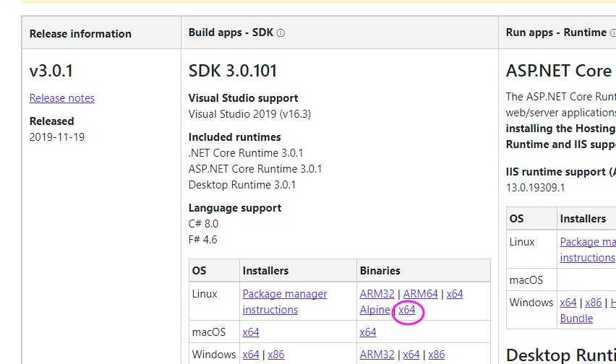Select the SDK 3.0.101 heading text
The width and height of the screenshot is (616, 364).
point(233,71)
